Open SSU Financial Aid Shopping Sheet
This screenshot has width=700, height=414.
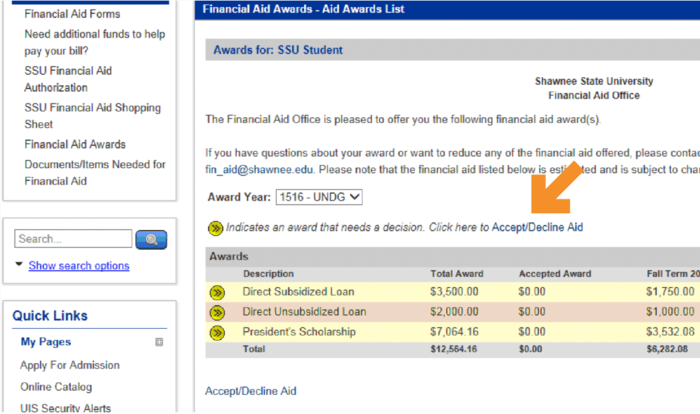[92, 116]
